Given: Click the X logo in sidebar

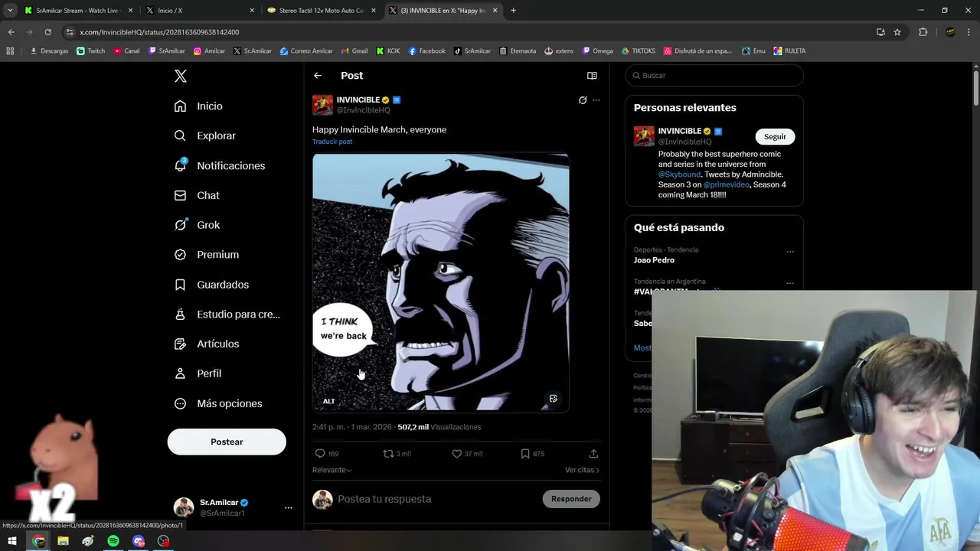Looking at the screenshot, I should 181,76.
